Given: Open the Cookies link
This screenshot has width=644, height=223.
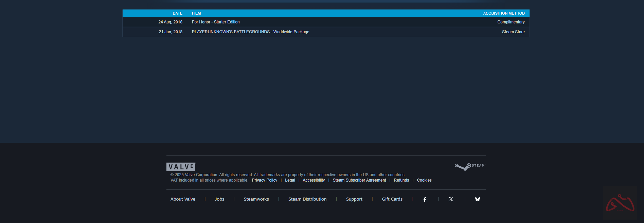Looking at the screenshot, I should point(424,180).
